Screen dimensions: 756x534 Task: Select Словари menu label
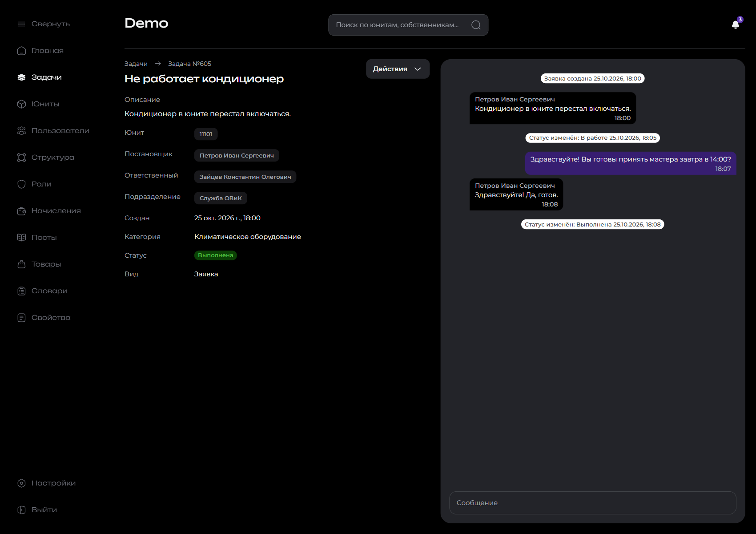coord(49,291)
